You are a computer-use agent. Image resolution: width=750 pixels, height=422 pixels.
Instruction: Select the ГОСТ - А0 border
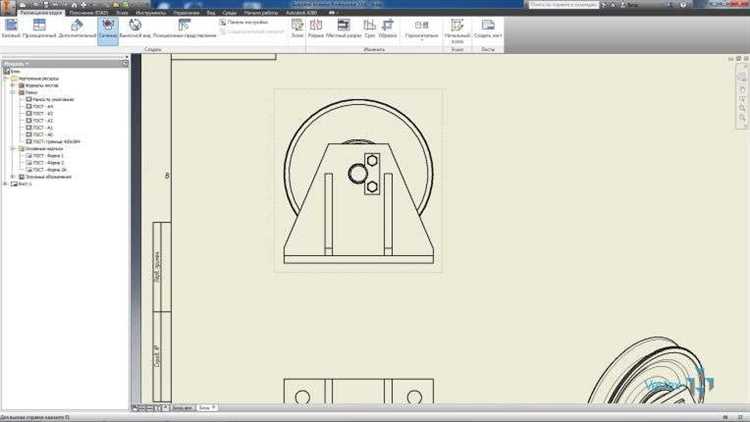(x=40, y=135)
